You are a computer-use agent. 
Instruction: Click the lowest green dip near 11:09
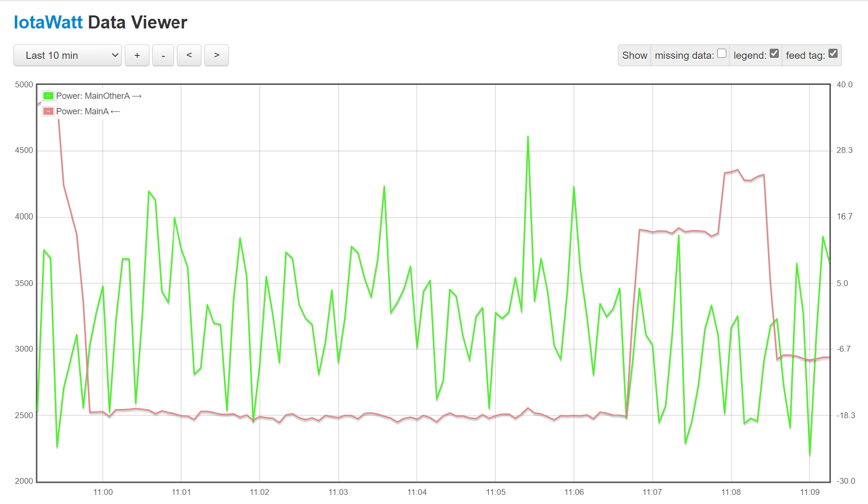[810, 454]
